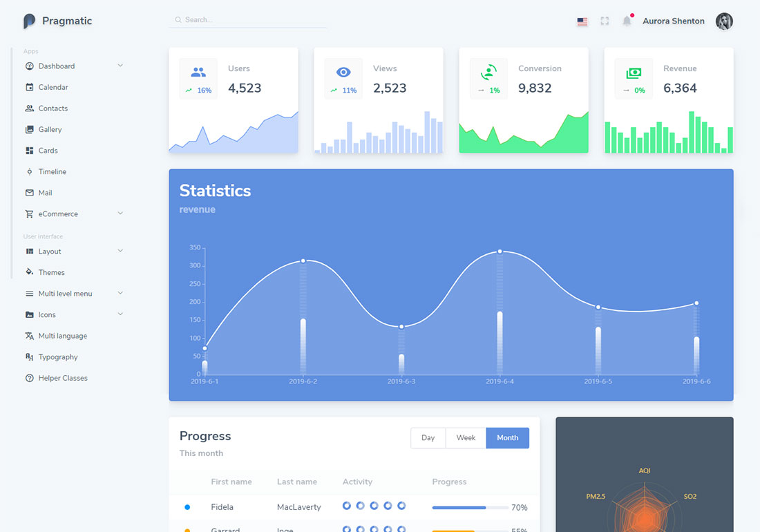Click the Fidela first name cell
The height and width of the screenshot is (532, 760).
[222, 507]
